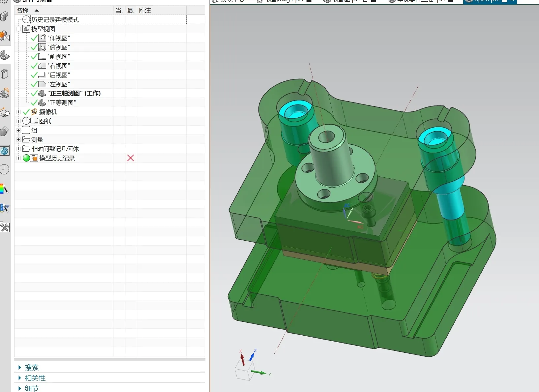Image resolution: width=539 pixels, height=392 pixels.
Task: Expand the 模型历史记录 node
Action: [19, 158]
